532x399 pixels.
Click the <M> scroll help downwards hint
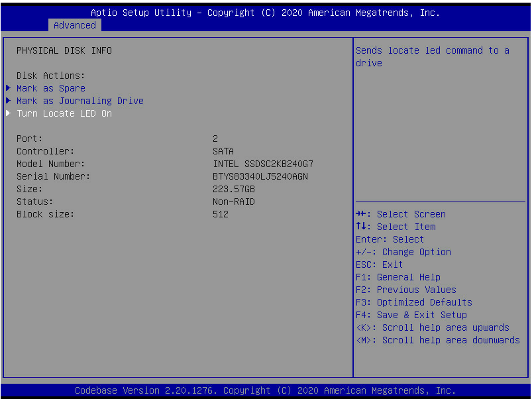coord(438,340)
